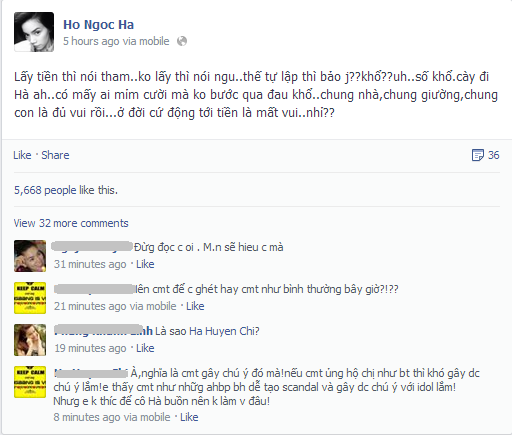Open the 8 minutes ago via mobile timestamp
The width and height of the screenshot is (512, 435).
click(112, 417)
